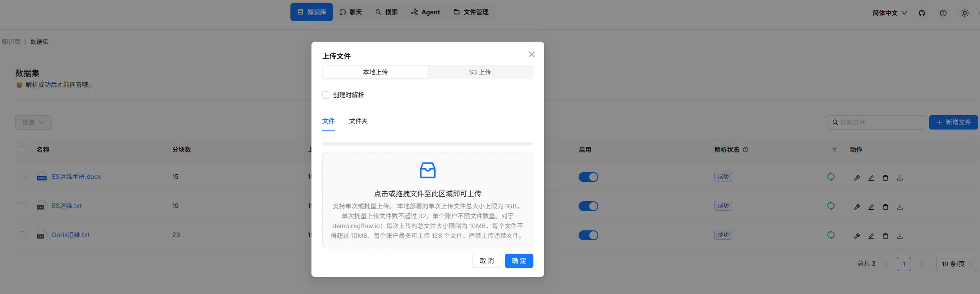Viewport: 980px width, 294px height.
Task: Disable the 启用 switch for ES运维手册.docx
Action: 588,177
